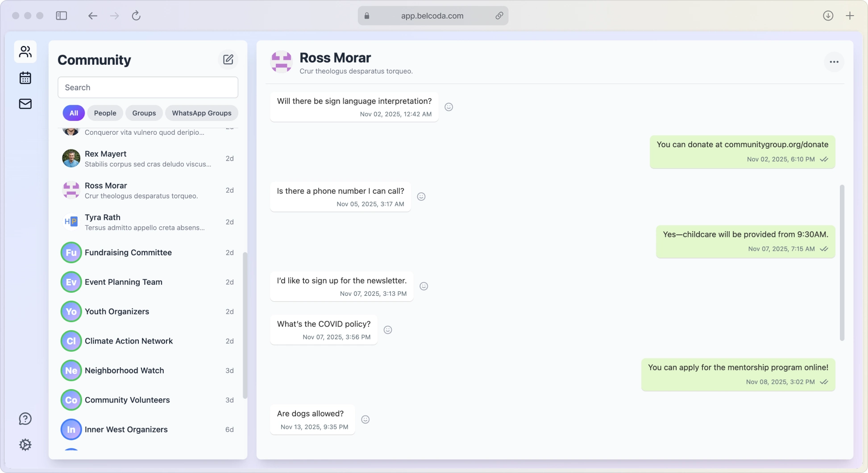Add emoji reaction to COVID policy message
The width and height of the screenshot is (868, 473).
pyautogui.click(x=388, y=330)
